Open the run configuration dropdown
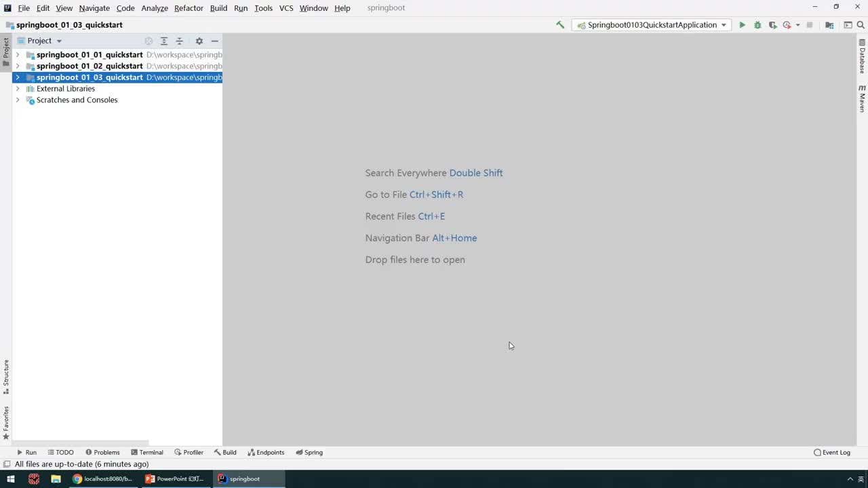The width and height of the screenshot is (868, 488). 652,25
